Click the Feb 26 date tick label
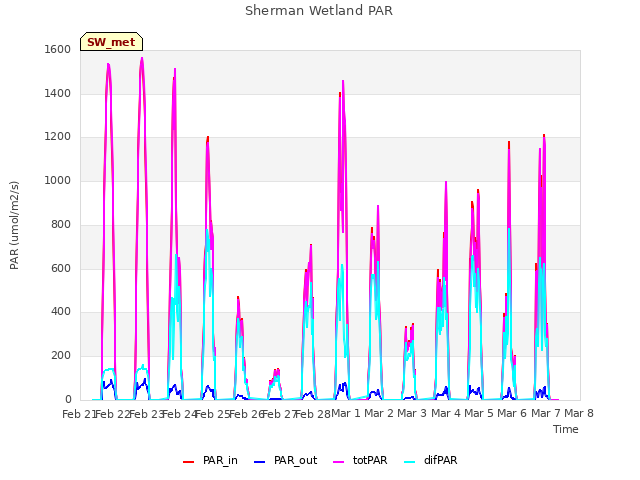 coord(246,414)
